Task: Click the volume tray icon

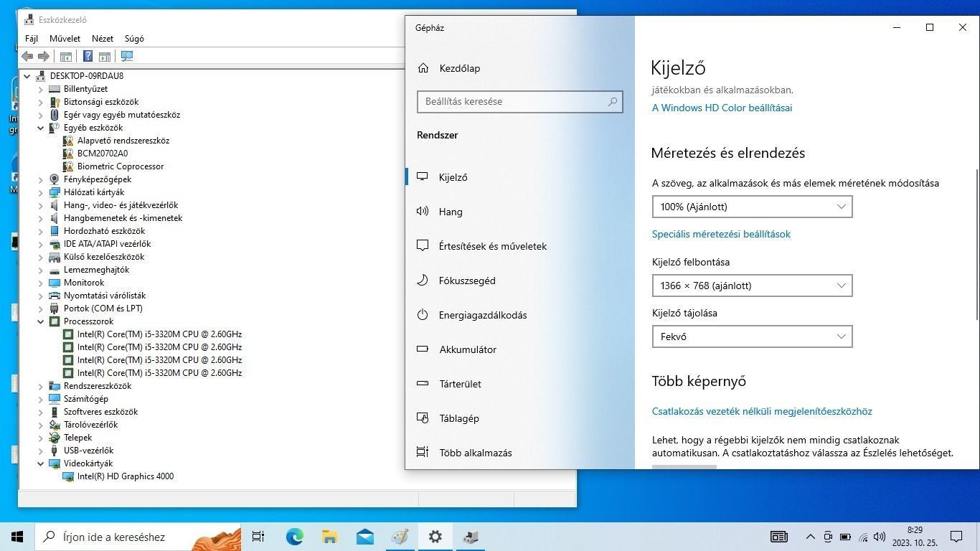Action: (880, 537)
